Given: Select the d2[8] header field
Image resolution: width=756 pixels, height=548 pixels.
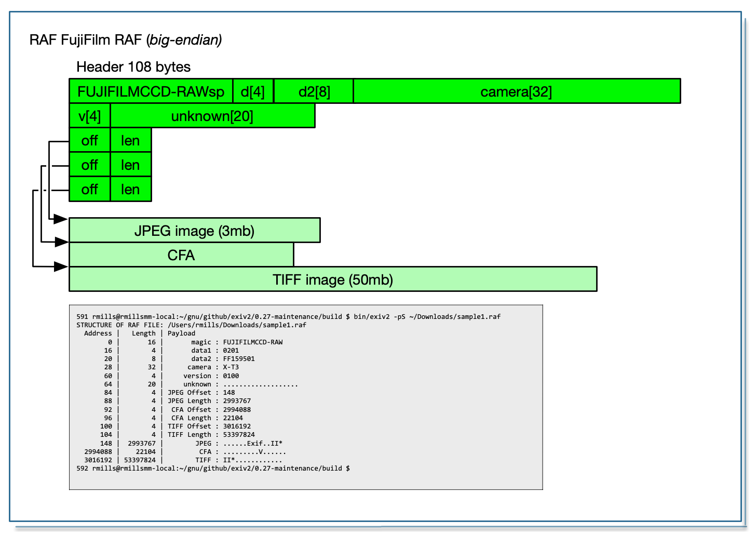Looking at the screenshot, I should coord(314,91).
